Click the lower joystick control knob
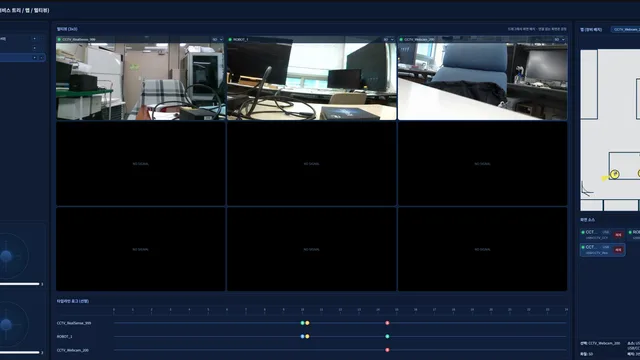Image resolution: width=640 pixels, height=360 pixels. (6, 324)
